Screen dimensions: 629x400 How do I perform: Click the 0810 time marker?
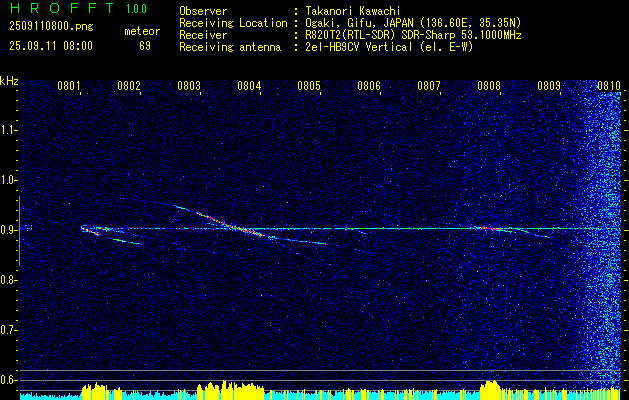[609, 85]
